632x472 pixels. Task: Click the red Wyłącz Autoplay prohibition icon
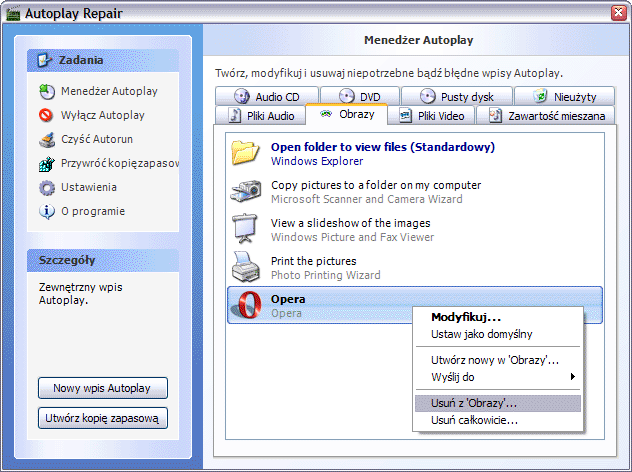click(x=46, y=115)
